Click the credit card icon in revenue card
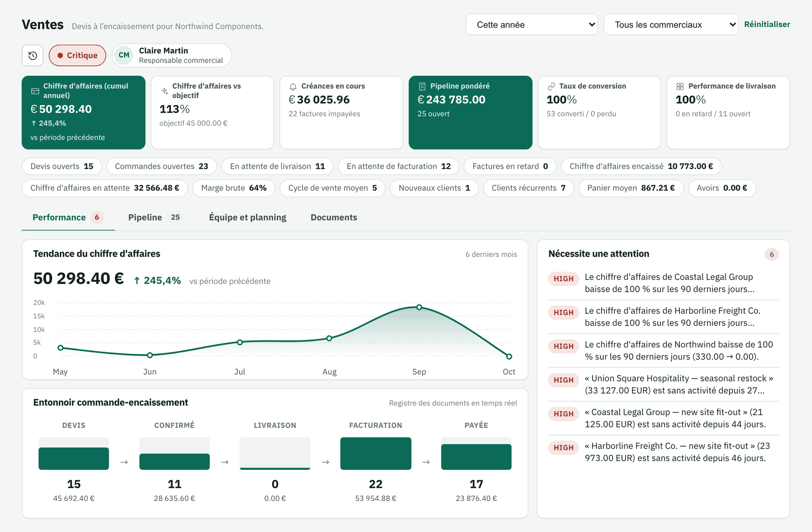812x532 pixels. [x=35, y=91]
